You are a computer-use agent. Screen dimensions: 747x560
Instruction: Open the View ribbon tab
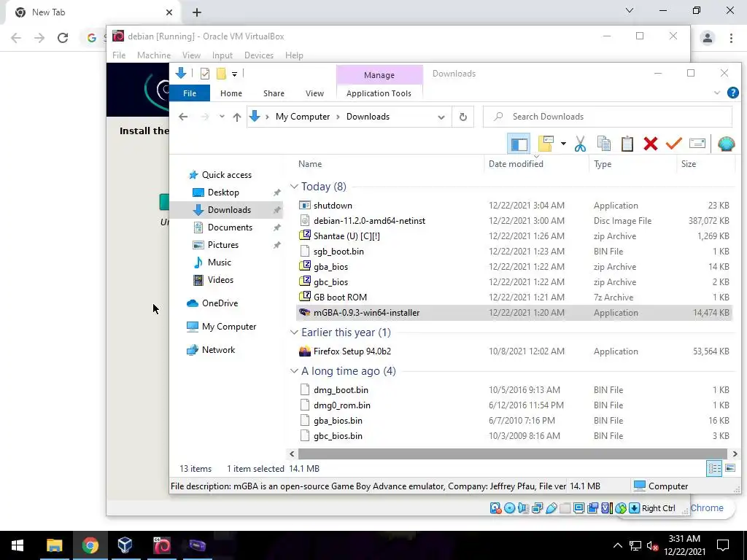click(x=314, y=93)
